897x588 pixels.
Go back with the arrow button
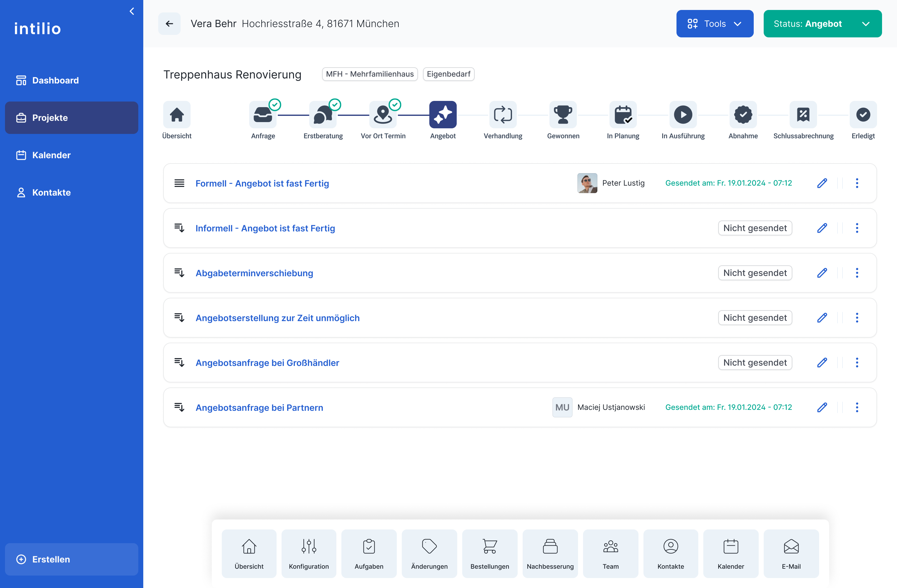[x=169, y=24]
